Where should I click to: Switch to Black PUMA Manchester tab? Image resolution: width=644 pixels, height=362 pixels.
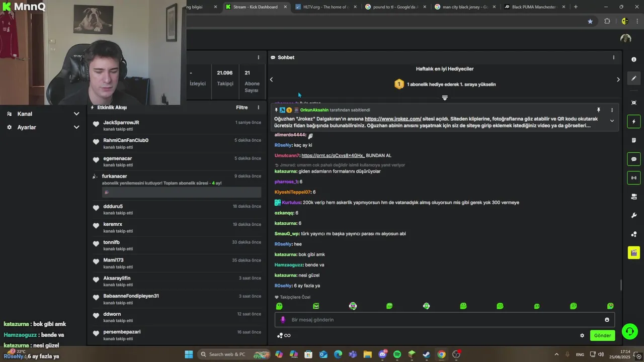(535, 7)
